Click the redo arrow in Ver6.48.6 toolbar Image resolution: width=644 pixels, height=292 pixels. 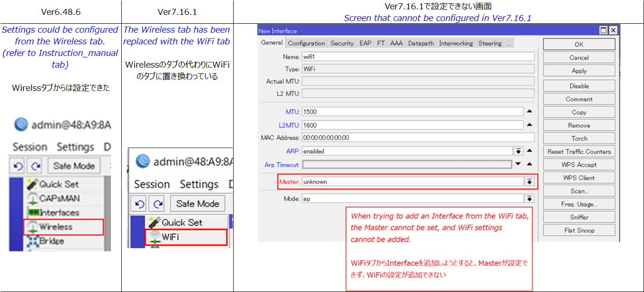(x=36, y=166)
